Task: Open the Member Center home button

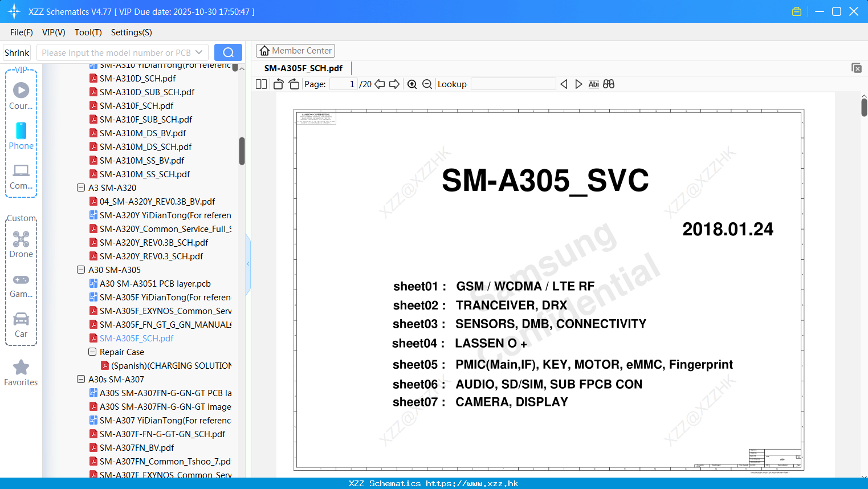Action: (x=295, y=51)
